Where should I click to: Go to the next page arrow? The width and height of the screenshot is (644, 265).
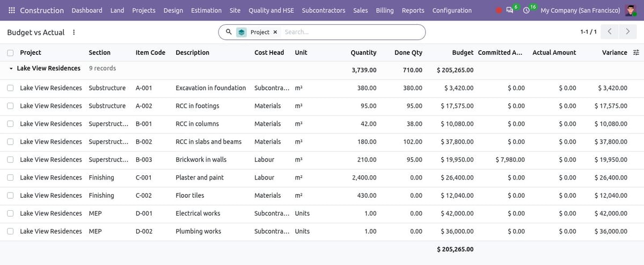coord(628,32)
